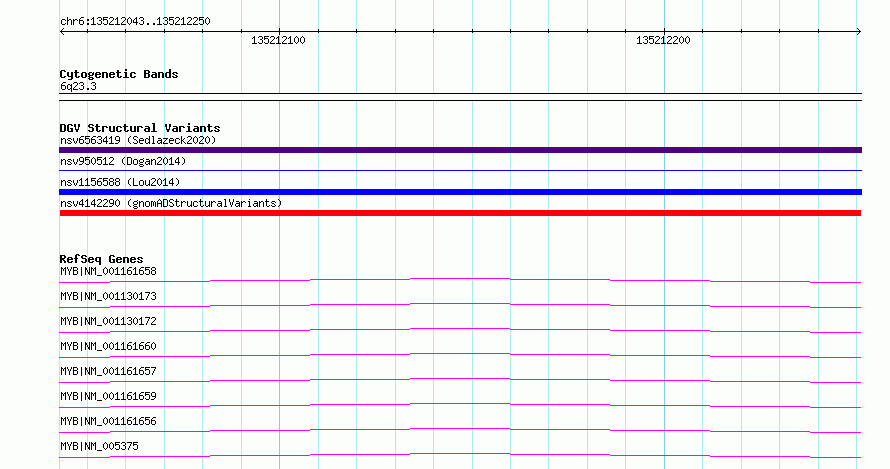Click the red nsv4142290 variant bar
Screen dimensions: 890x469
(460, 213)
